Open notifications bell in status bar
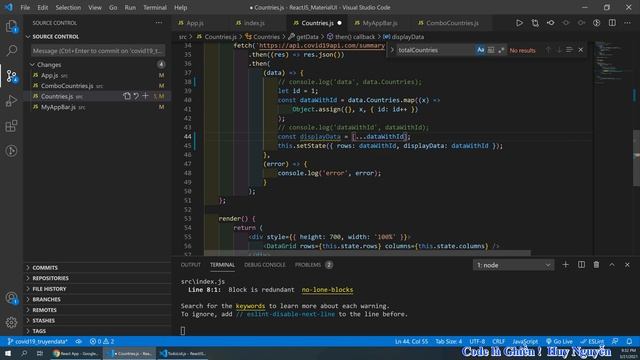Image resolution: width=640 pixels, height=360 pixels. pos(629,341)
